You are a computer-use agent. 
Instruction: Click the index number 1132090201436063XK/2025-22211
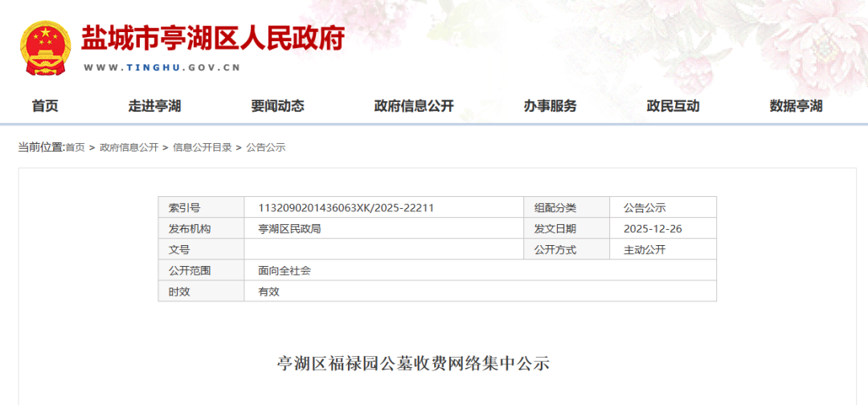point(346,207)
